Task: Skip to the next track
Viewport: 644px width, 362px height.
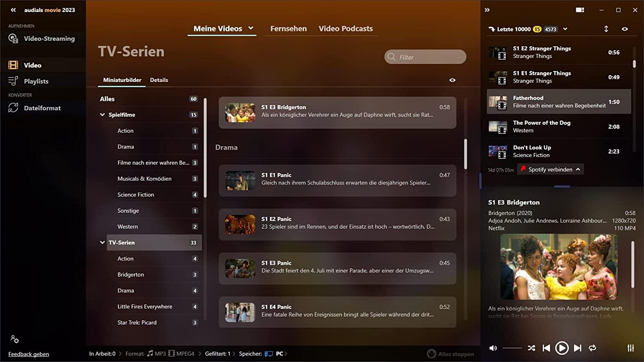Action: point(577,348)
